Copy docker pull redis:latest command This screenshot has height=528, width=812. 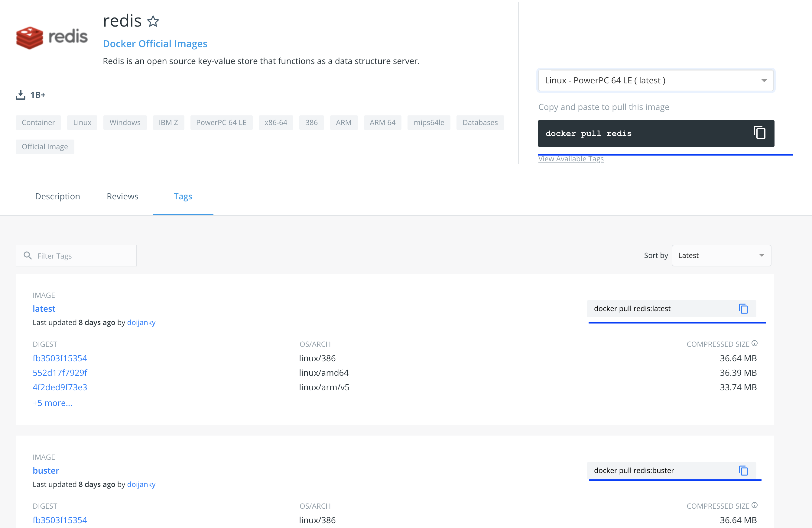tap(743, 308)
